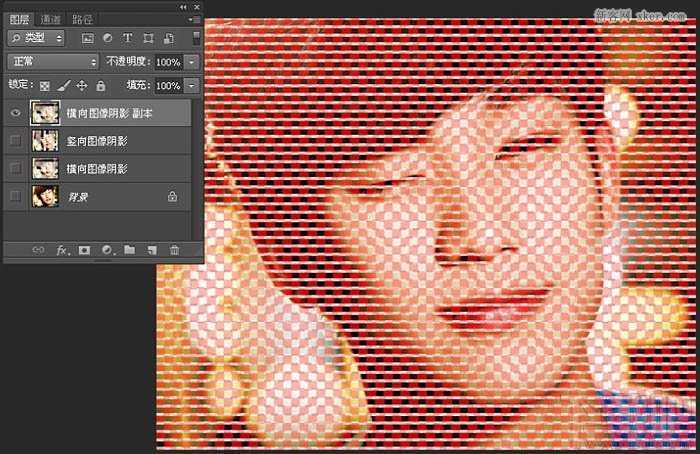
Task: Open the 正常 blend mode dropdown
Action: point(53,62)
